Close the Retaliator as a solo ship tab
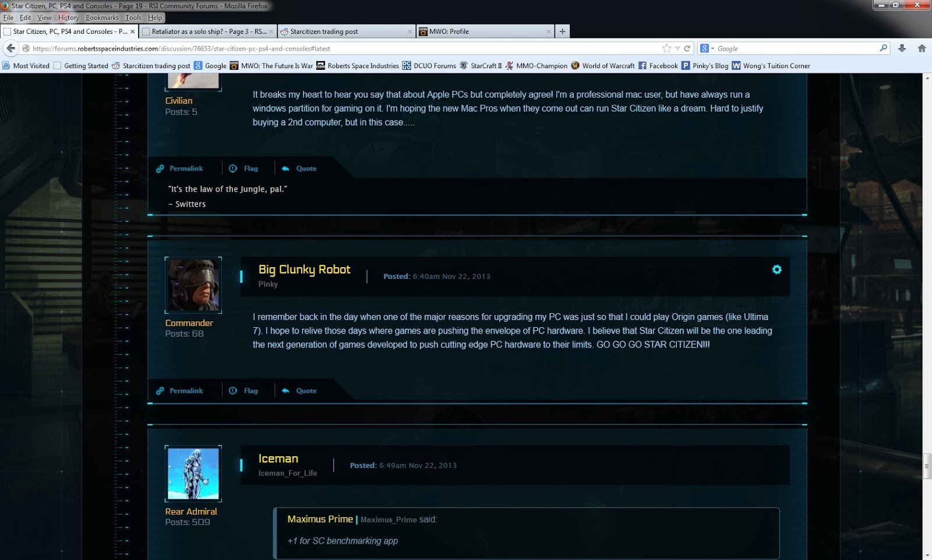 pos(272,31)
